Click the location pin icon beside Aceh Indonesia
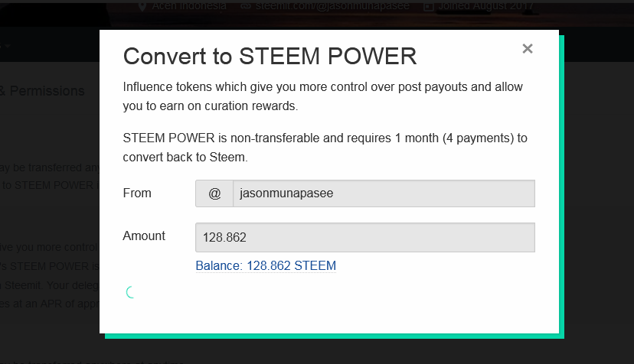Image resolution: width=634 pixels, height=364 pixels. click(142, 6)
